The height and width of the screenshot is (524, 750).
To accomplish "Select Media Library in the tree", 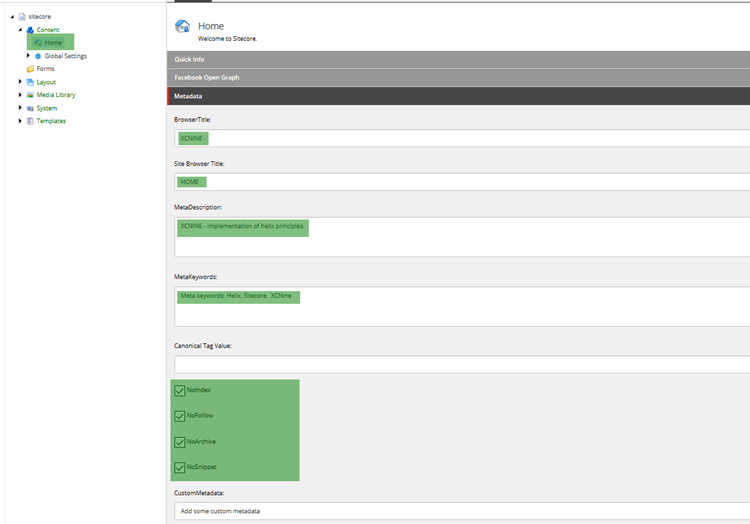I will 56,95.
